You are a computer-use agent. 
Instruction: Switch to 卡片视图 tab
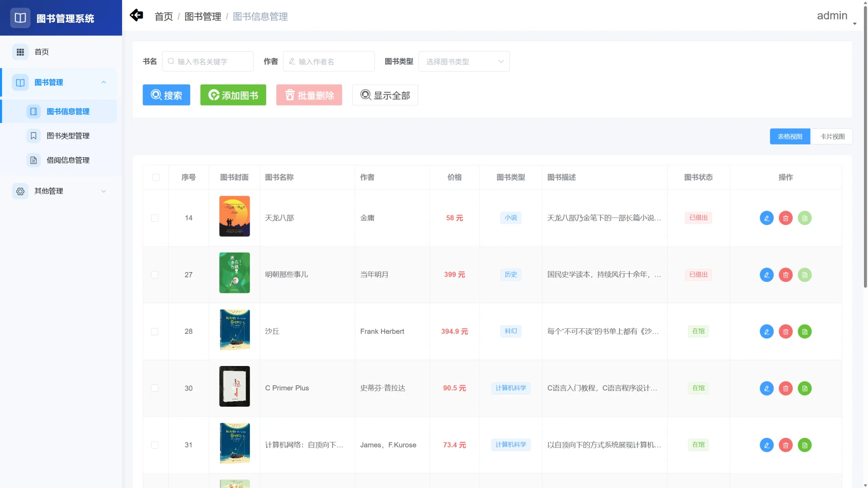[x=832, y=136]
